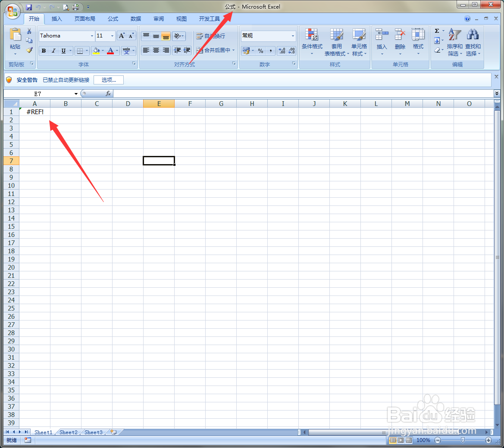The width and height of the screenshot is (504, 448).
Task: Activate the Format Painter brush
Action: (x=29, y=50)
